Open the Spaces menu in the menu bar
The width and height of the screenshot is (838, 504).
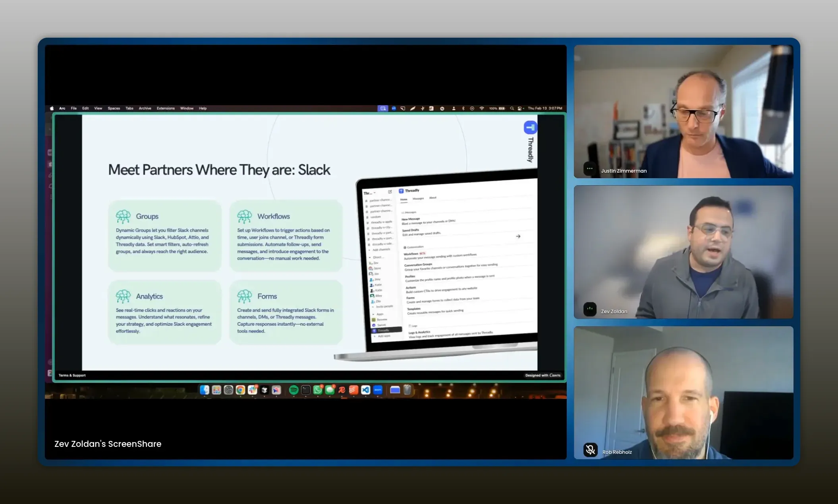coord(114,108)
